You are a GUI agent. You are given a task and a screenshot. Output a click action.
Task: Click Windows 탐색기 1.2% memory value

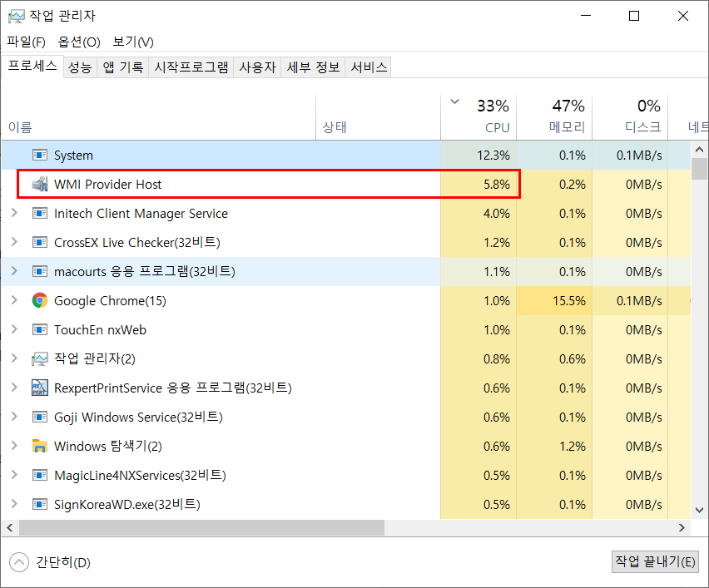(x=572, y=447)
